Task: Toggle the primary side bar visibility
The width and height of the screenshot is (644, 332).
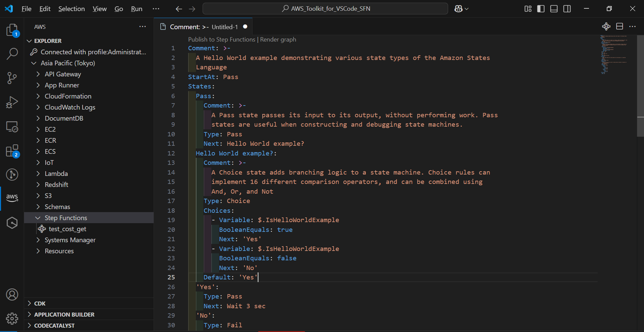Action: tap(541, 9)
